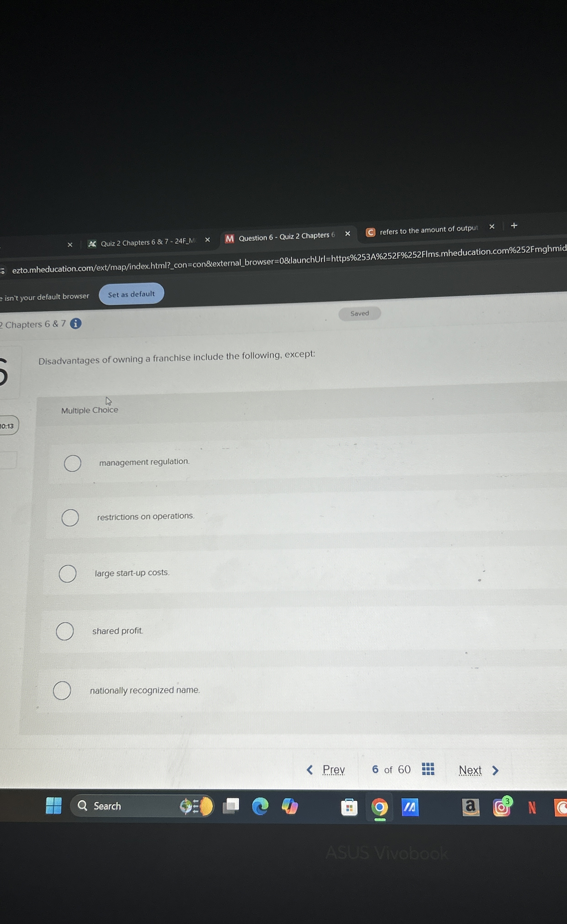Go back with the Prev chevron

point(310,770)
